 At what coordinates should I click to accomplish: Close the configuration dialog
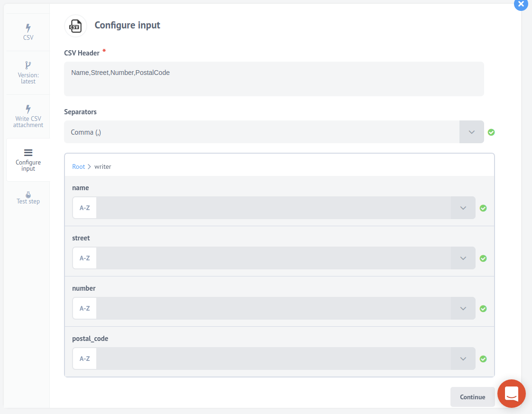[x=521, y=4]
